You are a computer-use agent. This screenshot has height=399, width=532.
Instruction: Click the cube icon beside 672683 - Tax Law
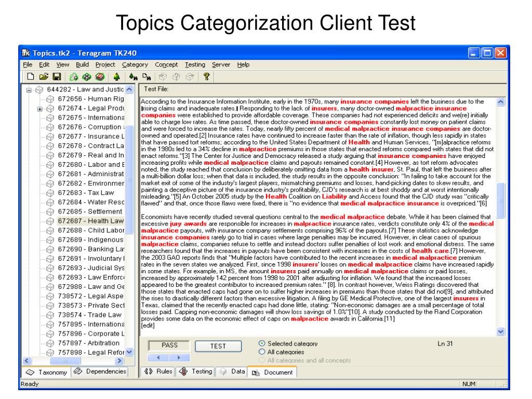point(50,193)
